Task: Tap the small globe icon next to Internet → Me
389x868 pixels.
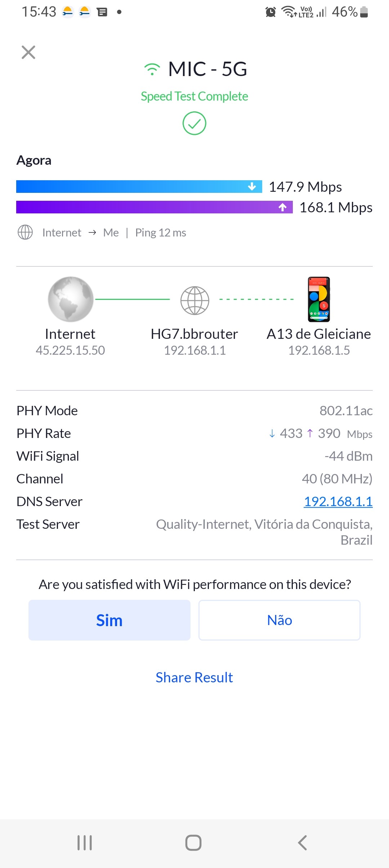Action: pyautogui.click(x=25, y=232)
